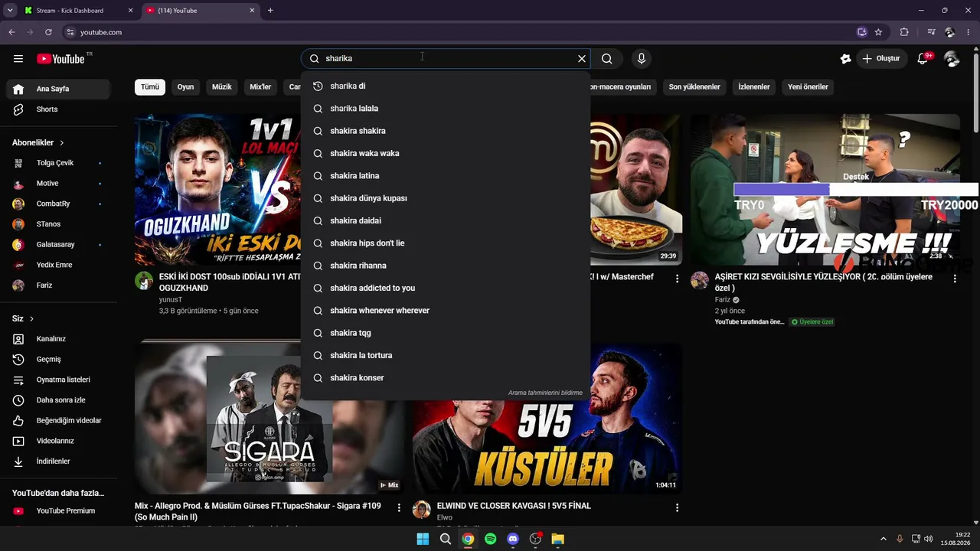Select the Oyun filter chip
The width and height of the screenshot is (980, 551).
tap(186, 87)
